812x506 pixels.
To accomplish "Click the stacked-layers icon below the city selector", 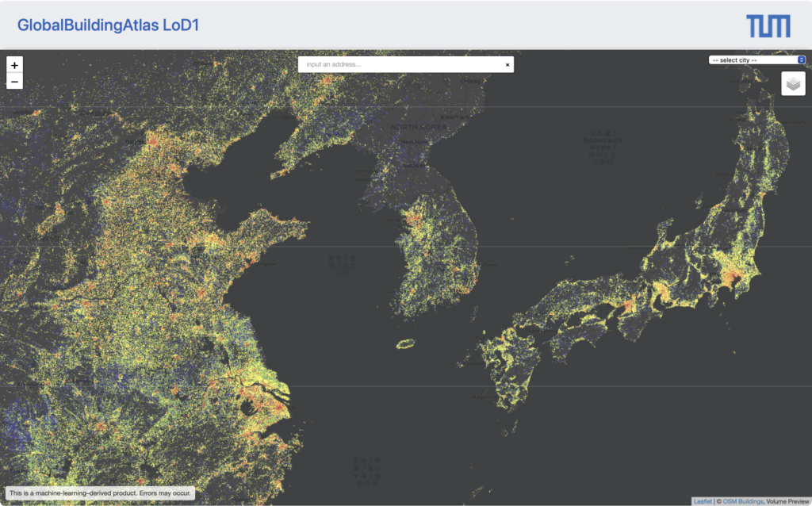I will pyautogui.click(x=795, y=82).
